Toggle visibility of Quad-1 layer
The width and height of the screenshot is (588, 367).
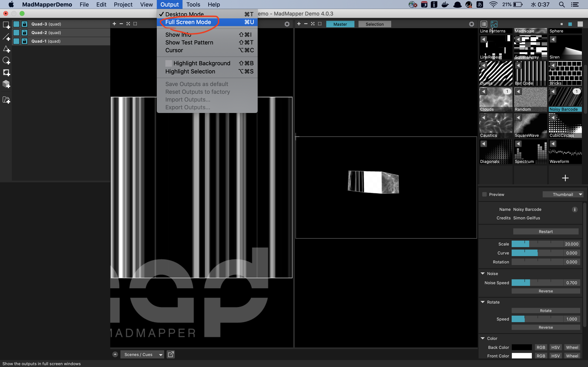click(17, 41)
